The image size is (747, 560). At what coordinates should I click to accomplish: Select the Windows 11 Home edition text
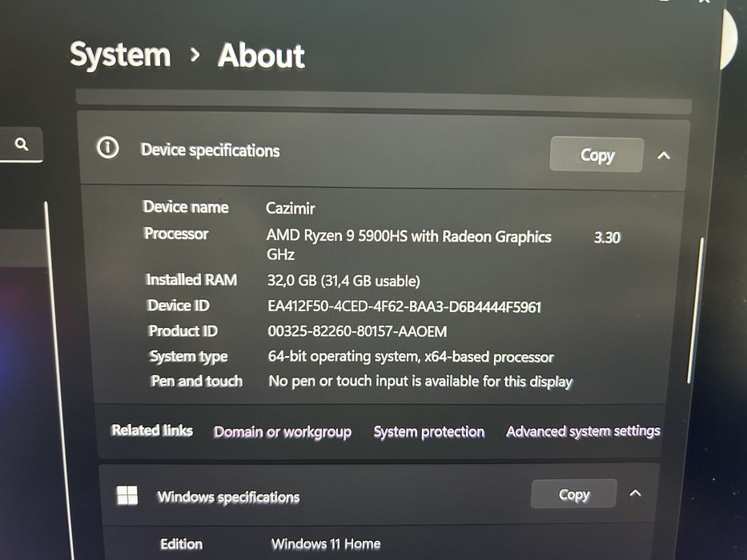tap(326, 543)
